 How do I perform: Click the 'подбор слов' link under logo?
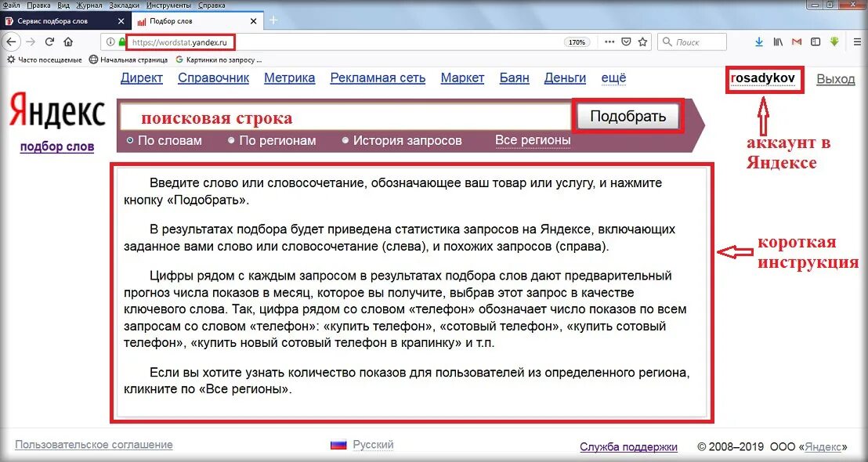click(x=57, y=146)
